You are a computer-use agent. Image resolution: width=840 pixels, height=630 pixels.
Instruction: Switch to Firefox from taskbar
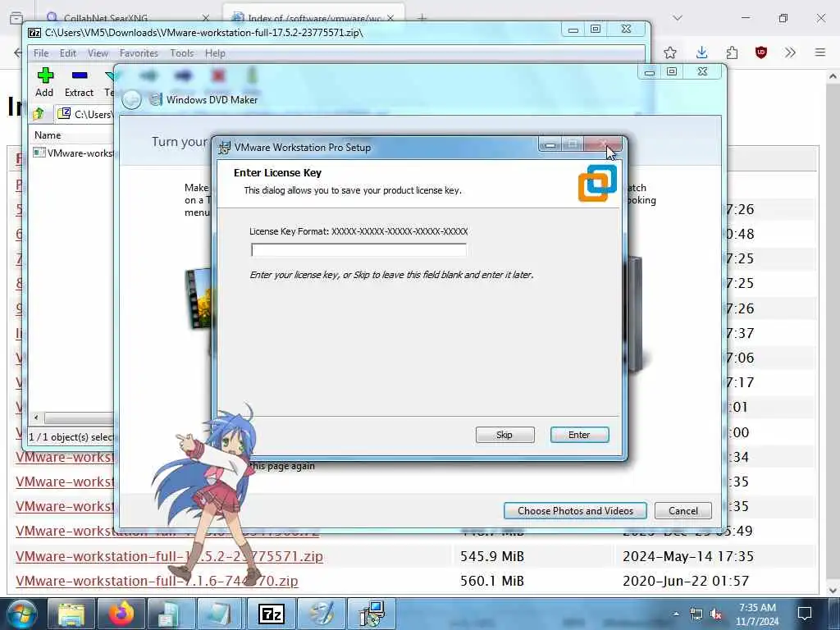[121, 614]
